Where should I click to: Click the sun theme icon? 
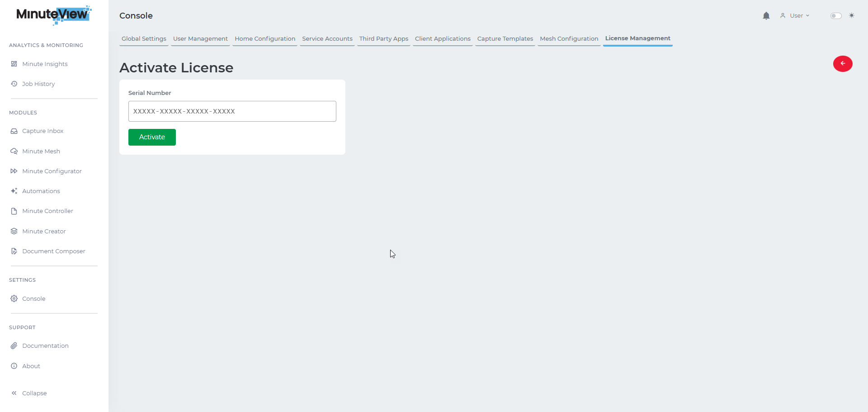pos(852,16)
